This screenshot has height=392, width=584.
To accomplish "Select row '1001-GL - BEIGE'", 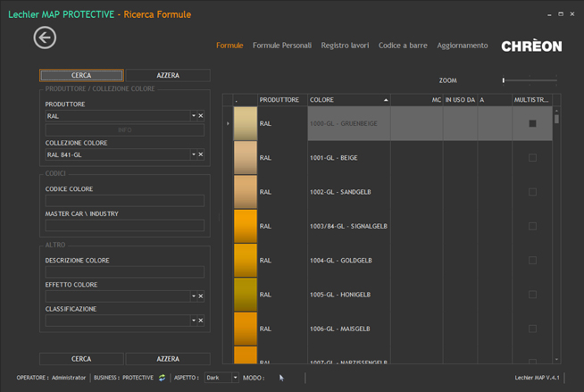I will click(x=388, y=157).
